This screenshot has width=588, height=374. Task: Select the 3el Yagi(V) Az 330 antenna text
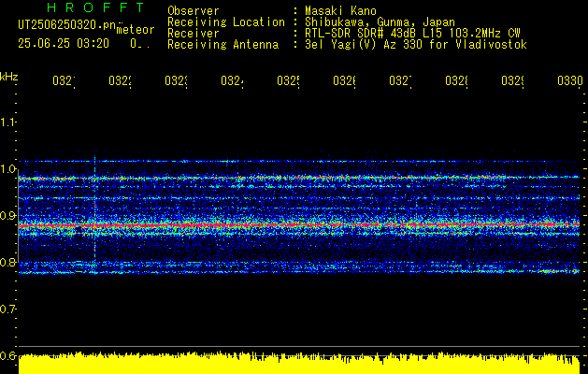pyautogui.click(x=416, y=45)
